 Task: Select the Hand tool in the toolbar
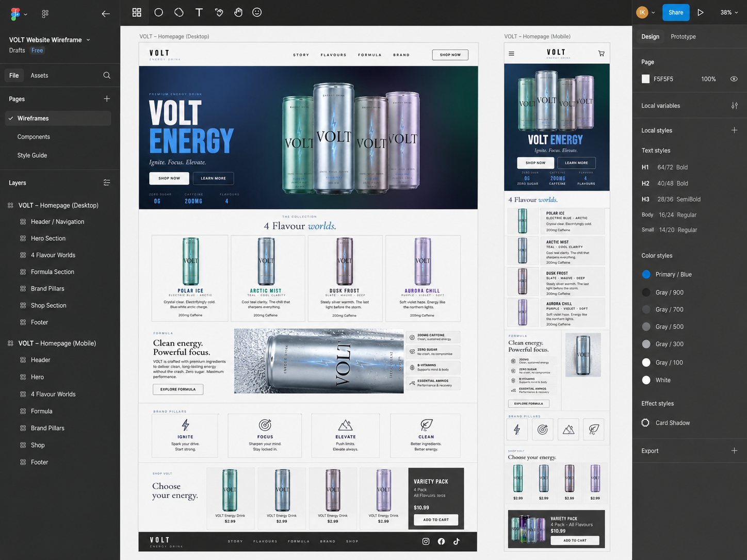pos(238,12)
